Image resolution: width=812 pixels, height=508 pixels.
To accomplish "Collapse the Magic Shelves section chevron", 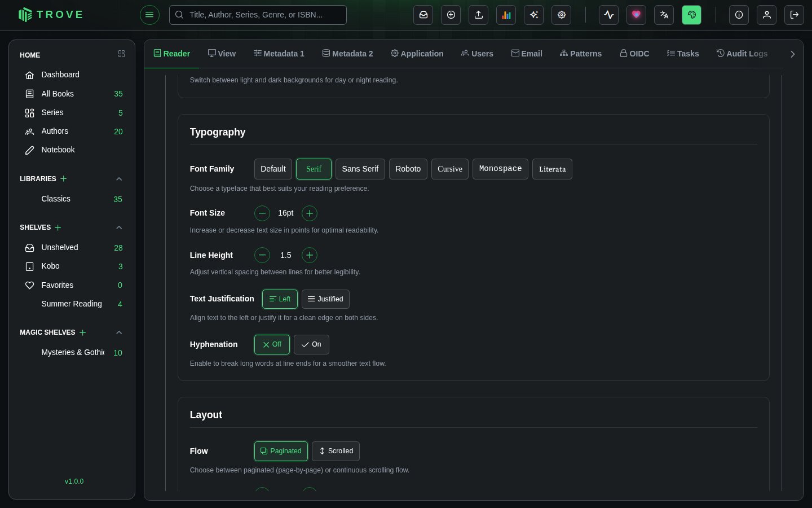I will point(119,332).
